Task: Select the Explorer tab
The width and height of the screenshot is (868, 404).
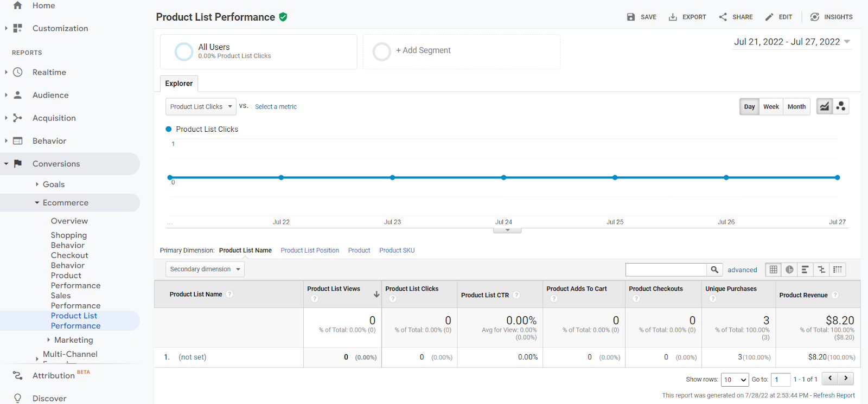Action: pos(179,84)
